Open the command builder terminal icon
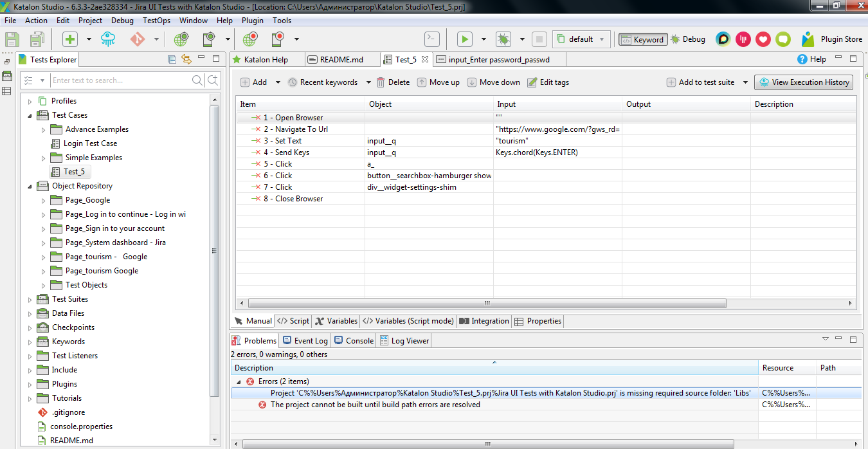 [433, 39]
